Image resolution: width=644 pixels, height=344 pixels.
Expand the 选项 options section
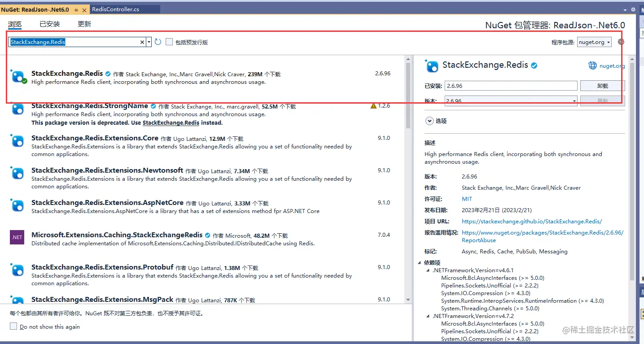[x=429, y=121]
